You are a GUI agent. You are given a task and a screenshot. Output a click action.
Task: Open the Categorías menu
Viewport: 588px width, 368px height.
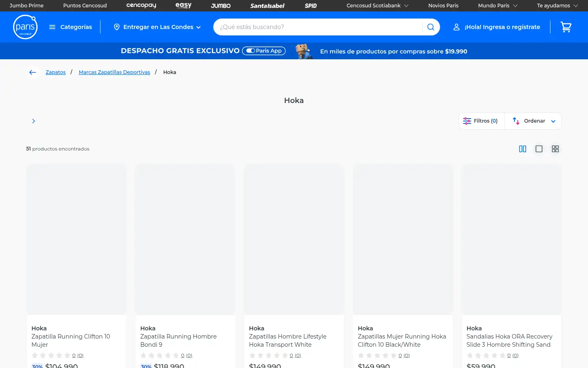[x=71, y=27]
